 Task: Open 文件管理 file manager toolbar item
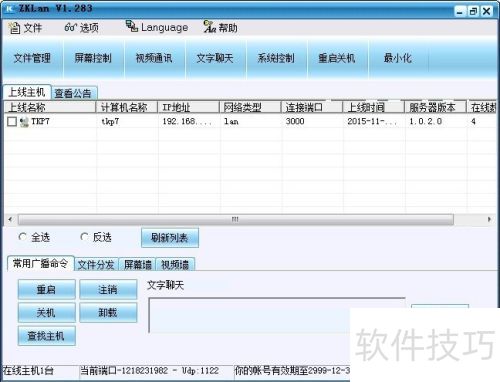[x=32, y=58]
